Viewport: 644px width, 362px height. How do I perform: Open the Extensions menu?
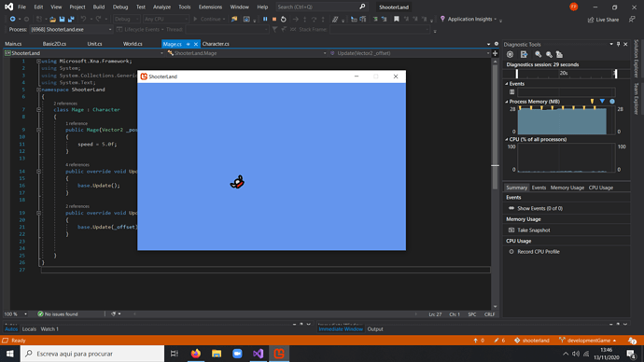pos(210,7)
